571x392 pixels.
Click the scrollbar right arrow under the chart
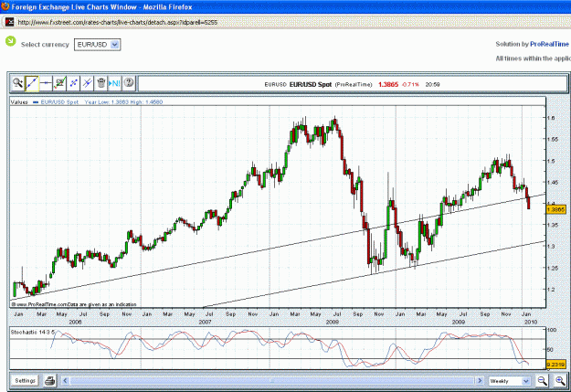(x=480, y=381)
